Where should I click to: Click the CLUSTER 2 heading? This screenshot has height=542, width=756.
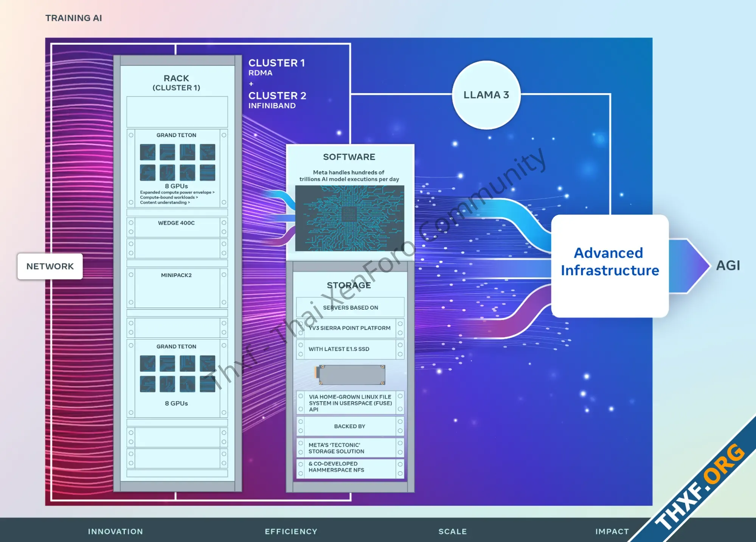point(277,95)
